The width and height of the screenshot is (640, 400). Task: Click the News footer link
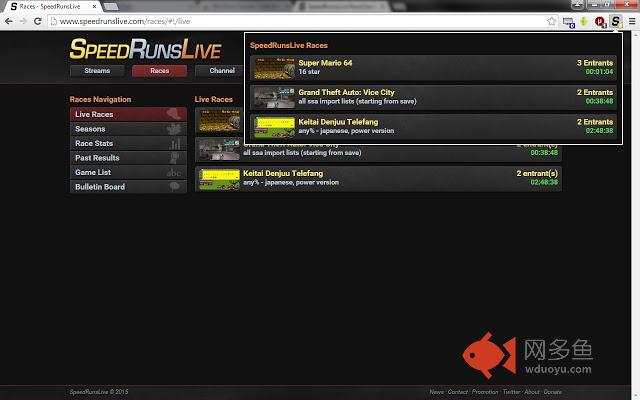coord(436,392)
